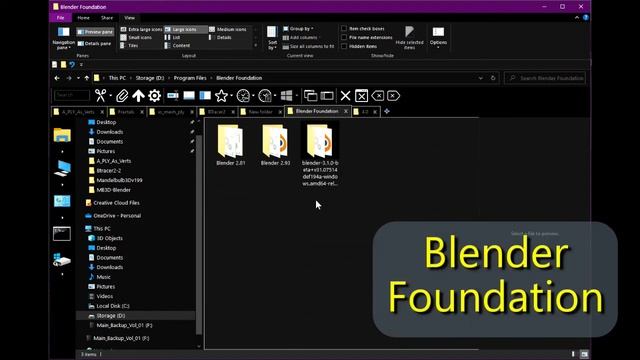This screenshot has width=640, height=360.
Task: Click the back arrow navigation button
Action: click(x=57, y=78)
